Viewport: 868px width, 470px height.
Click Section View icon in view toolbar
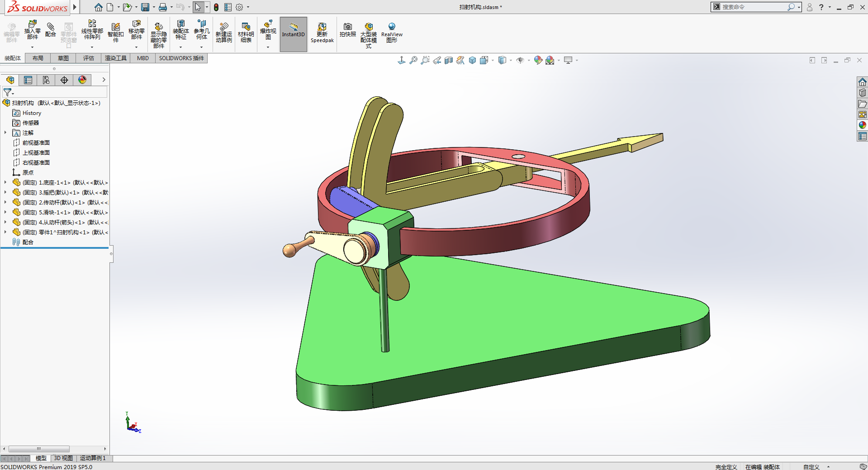click(448, 60)
